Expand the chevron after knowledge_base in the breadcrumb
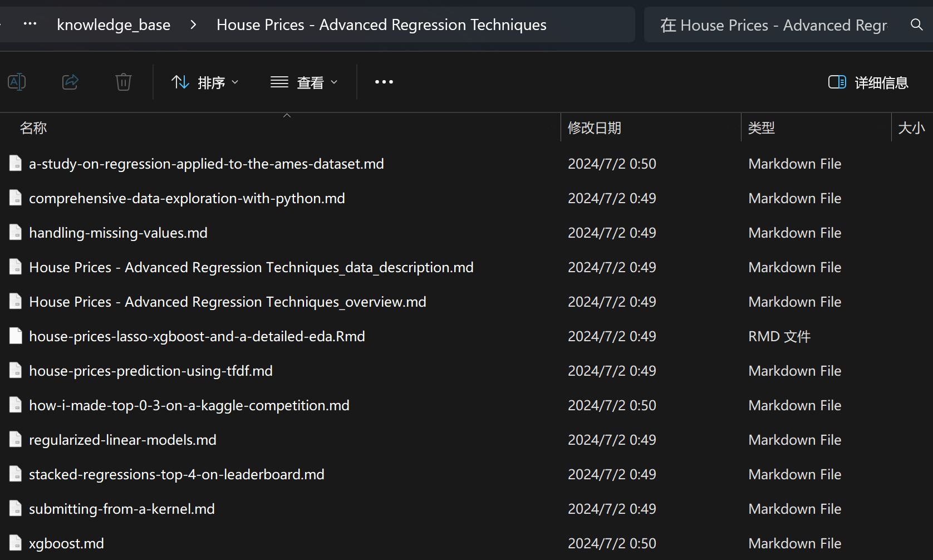 (x=193, y=24)
